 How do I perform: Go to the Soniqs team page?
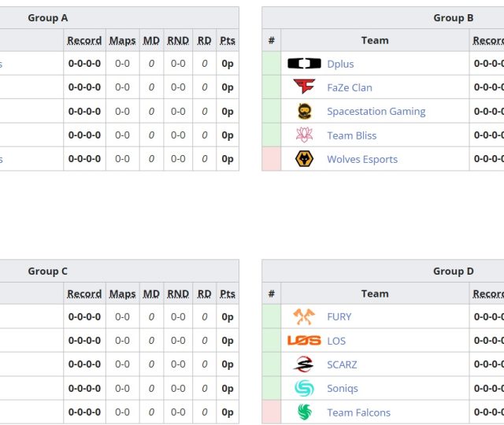pos(343,389)
